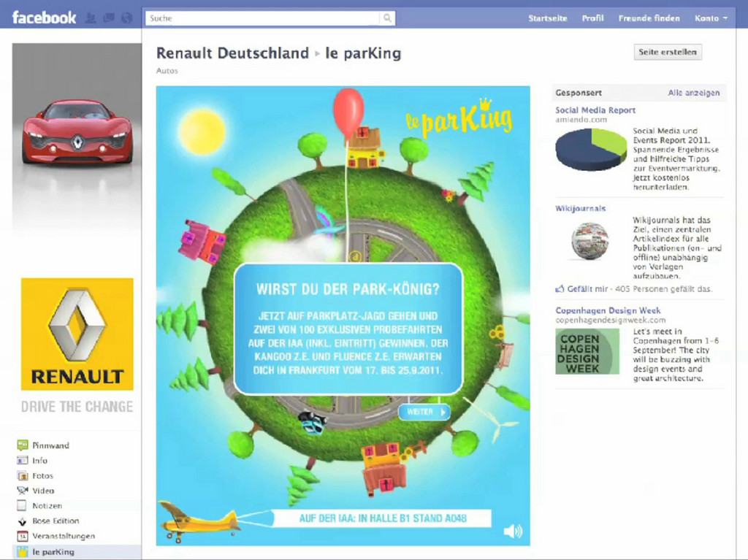Click the facebook logo

click(44, 18)
